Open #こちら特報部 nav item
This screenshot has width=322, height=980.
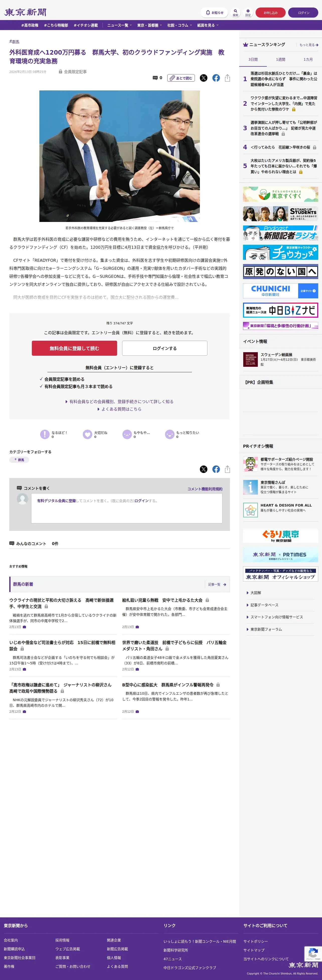(x=56, y=26)
